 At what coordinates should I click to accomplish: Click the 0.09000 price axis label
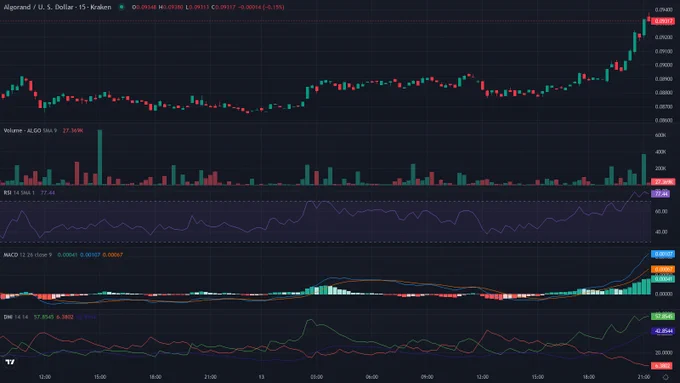[664, 65]
